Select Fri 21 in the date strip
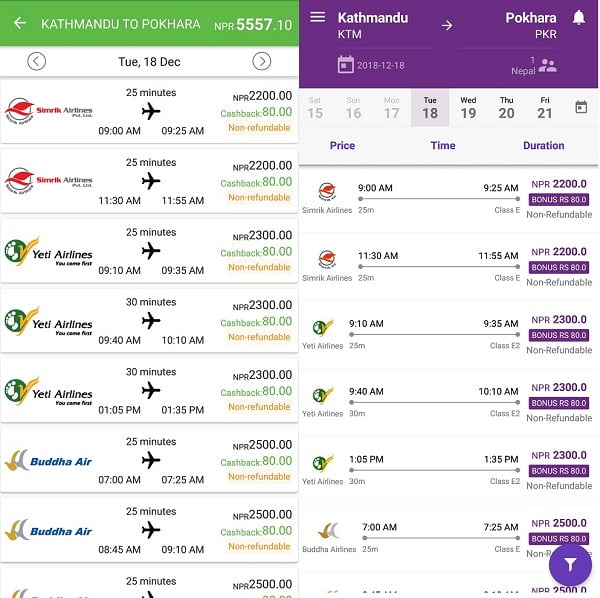The width and height of the screenshot is (600, 598). pos(545,108)
